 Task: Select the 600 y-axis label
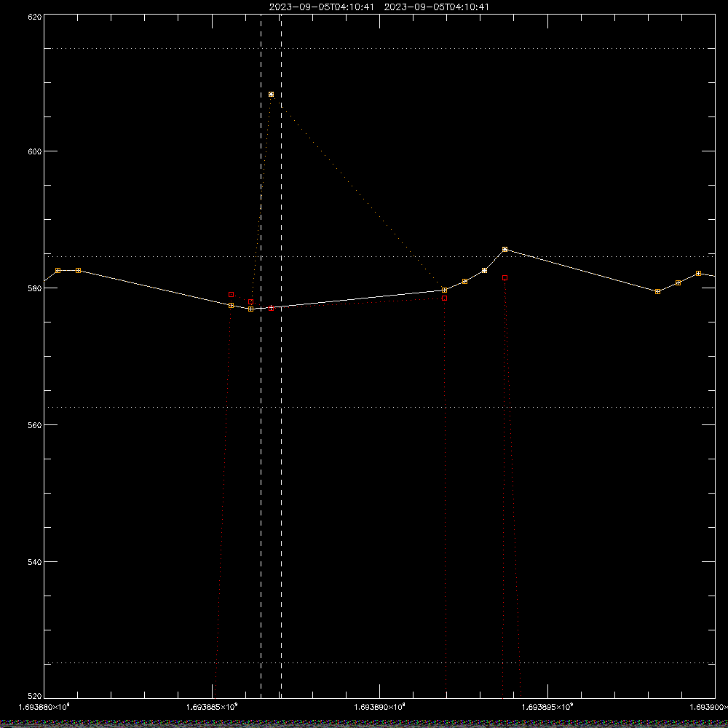(x=35, y=151)
